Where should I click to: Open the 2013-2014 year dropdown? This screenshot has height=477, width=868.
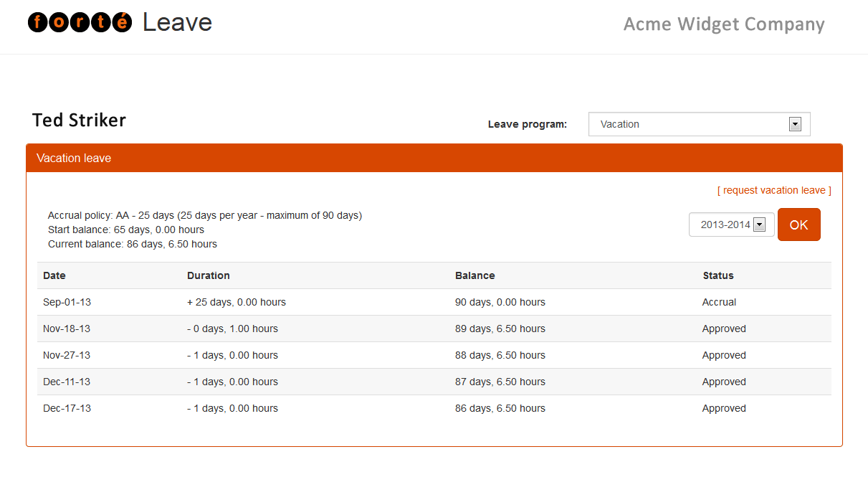(732, 225)
